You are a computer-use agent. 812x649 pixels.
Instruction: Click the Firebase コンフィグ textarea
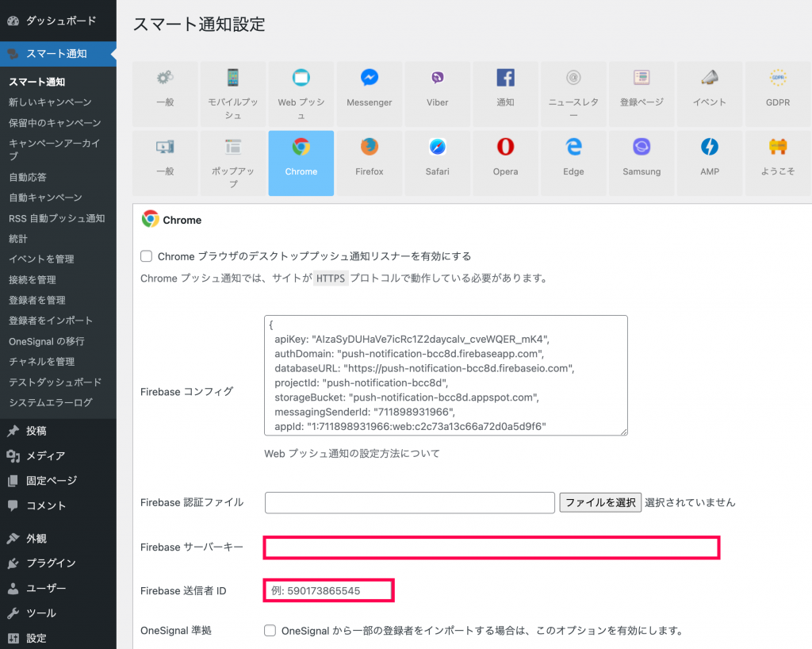click(x=446, y=375)
